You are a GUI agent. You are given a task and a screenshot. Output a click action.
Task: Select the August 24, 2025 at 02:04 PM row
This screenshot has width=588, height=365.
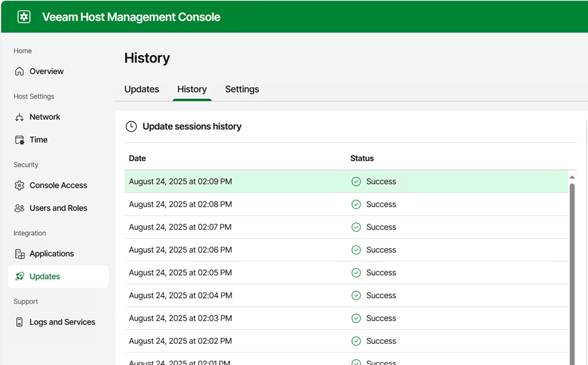point(346,296)
